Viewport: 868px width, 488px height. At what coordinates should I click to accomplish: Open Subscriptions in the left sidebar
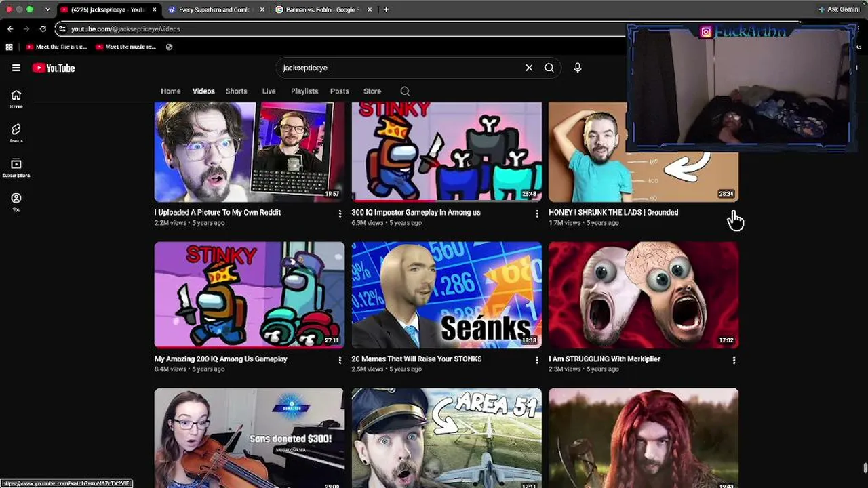pyautogui.click(x=16, y=167)
